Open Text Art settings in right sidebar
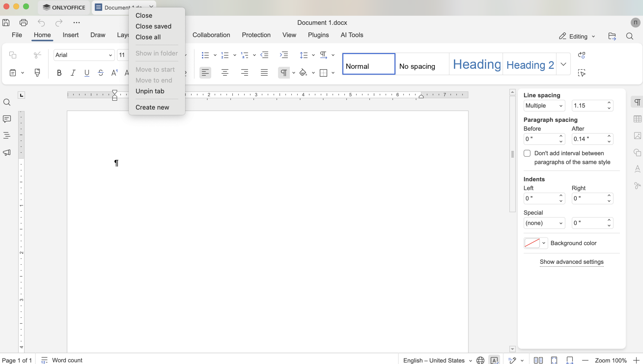Image resolution: width=643 pixels, height=364 pixels. point(637,169)
